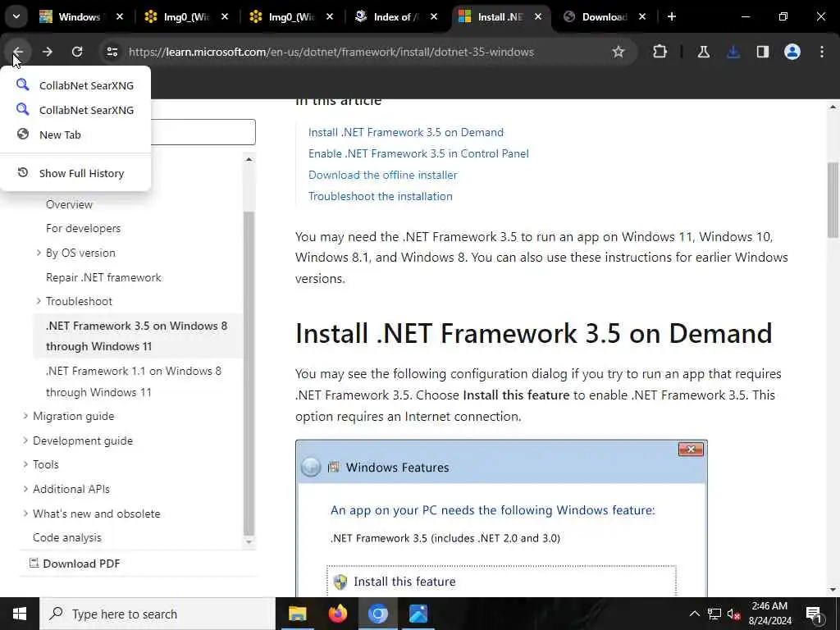The image size is (840, 630).
Task: Open Download the offline installer link
Action: [382, 176]
